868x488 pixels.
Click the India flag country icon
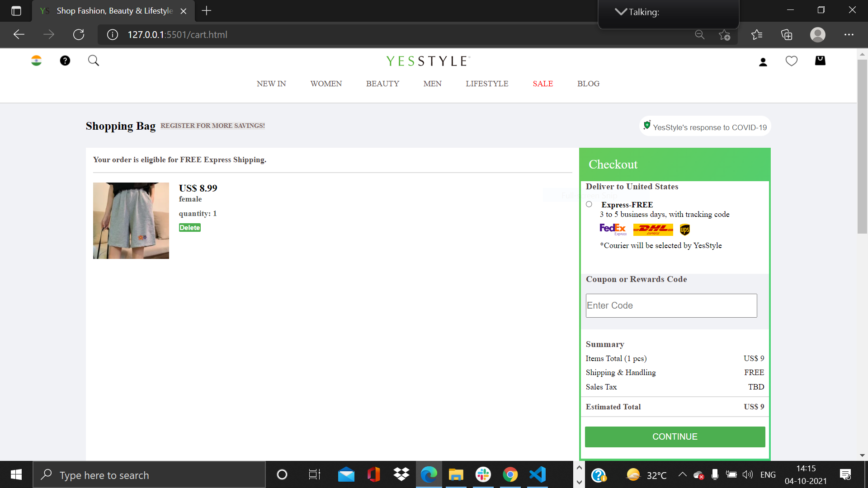tap(36, 61)
